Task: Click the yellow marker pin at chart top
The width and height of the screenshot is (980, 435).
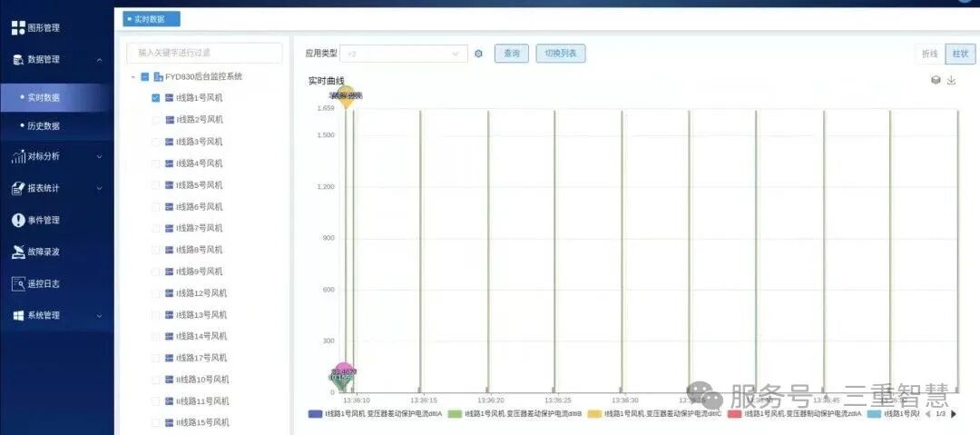Action: click(346, 97)
